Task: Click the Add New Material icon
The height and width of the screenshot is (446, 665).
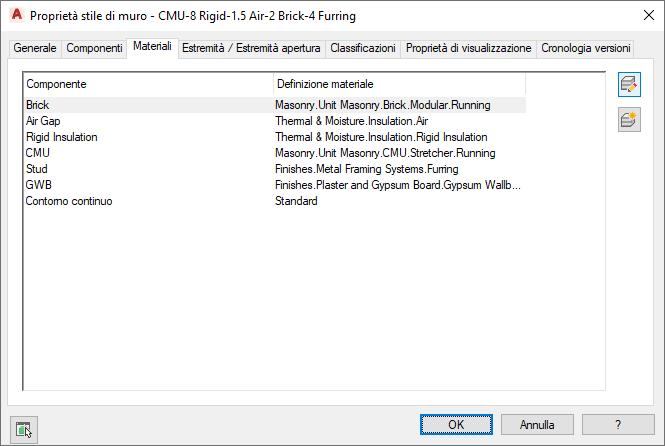Action: (629, 122)
